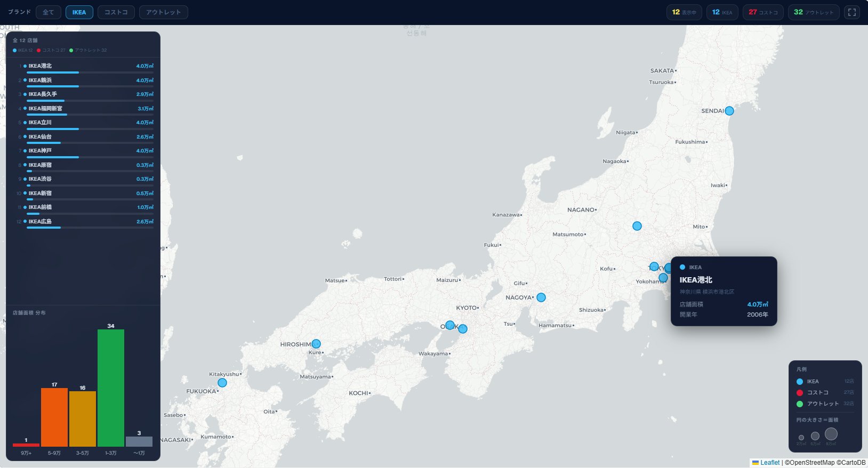The width and height of the screenshot is (868, 468).
Task: Click the 神奈川県 横浜市港北区 address in popup
Action: pyautogui.click(x=707, y=292)
